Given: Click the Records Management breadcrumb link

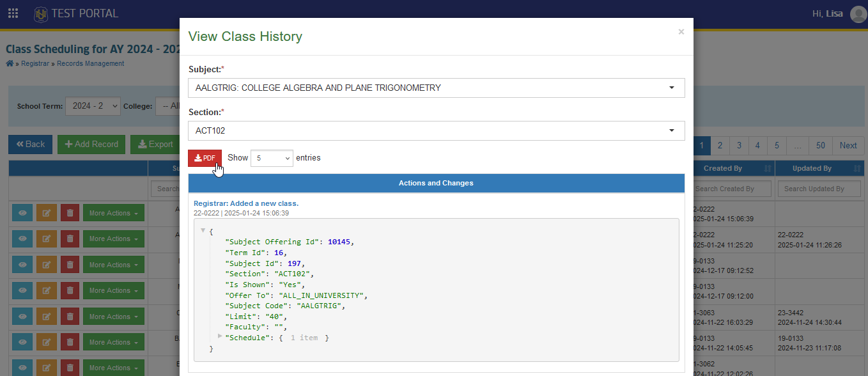Looking at the screenshot, I should (x=90, y=64).
